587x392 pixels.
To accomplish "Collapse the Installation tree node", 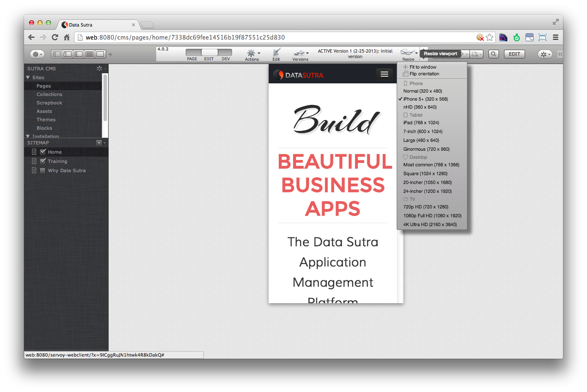I will (28, 136).
